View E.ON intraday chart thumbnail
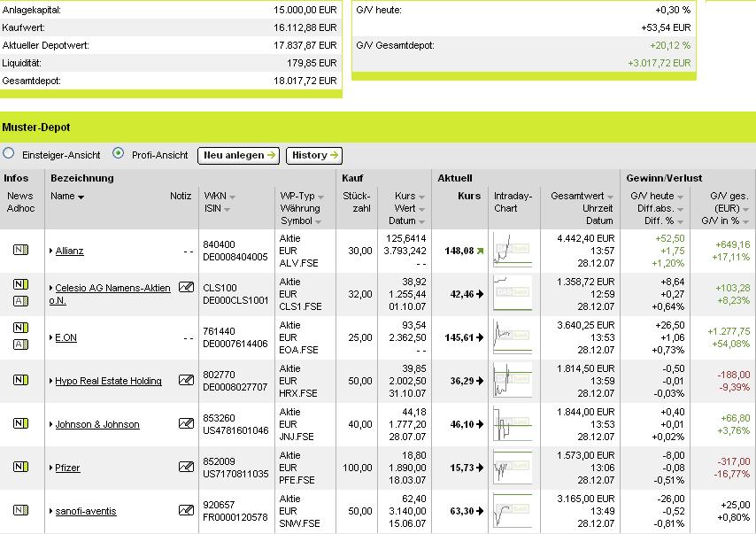 coord(513,337)
